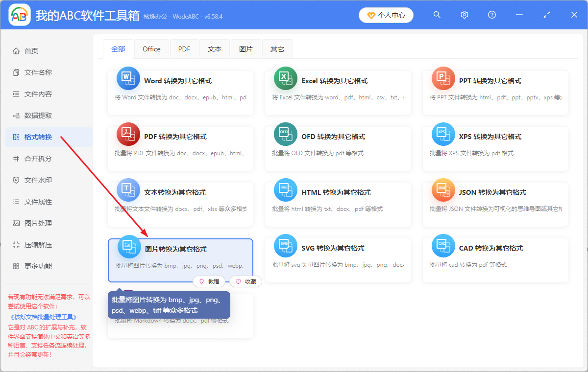Screen dimensions: 588x372
Task: Click the Excel conversion icon
Action: (285, 78)
